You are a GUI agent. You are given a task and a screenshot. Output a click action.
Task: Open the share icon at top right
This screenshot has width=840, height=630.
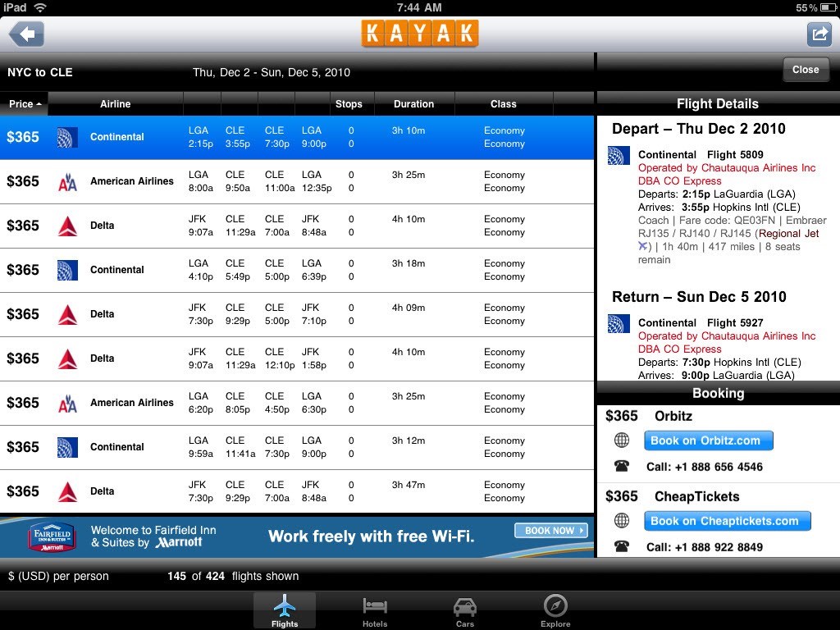pos(819,34)
